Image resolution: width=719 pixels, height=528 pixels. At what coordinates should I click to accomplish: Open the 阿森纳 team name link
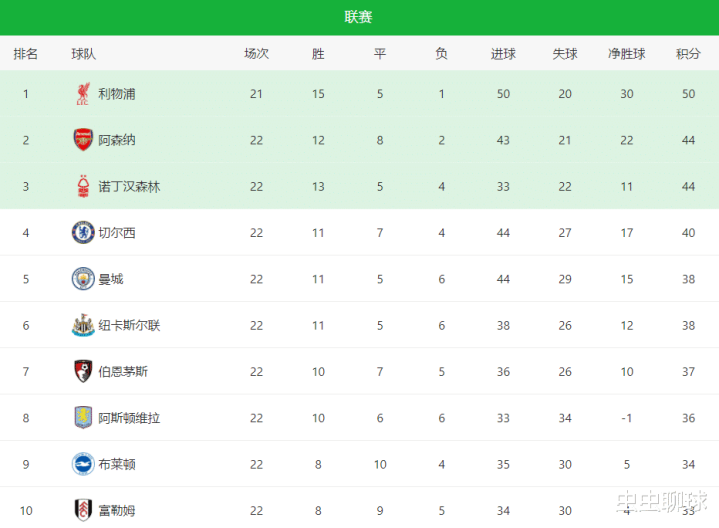117,140
